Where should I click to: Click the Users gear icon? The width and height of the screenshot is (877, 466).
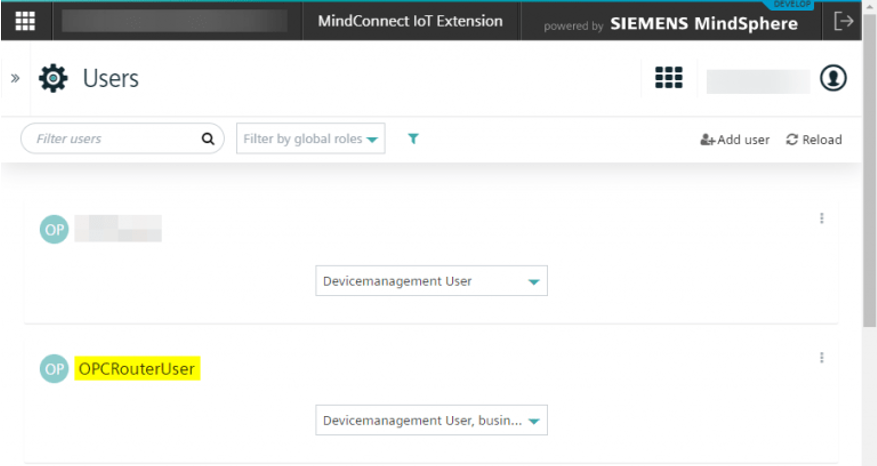[53, 78]
